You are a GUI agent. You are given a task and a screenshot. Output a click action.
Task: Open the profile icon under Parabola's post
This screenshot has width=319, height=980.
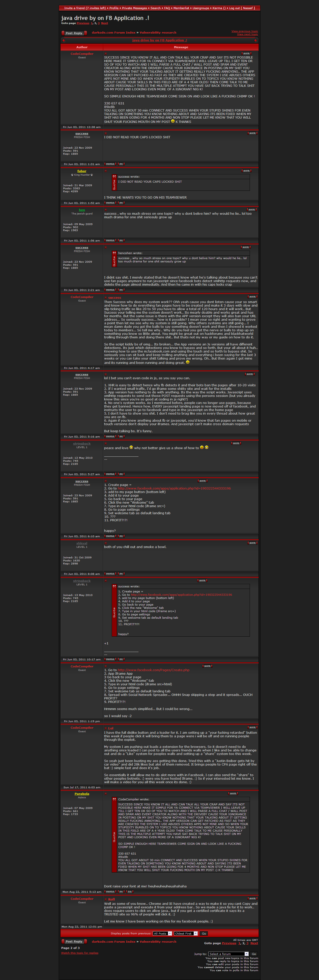(x=110, y=891)
